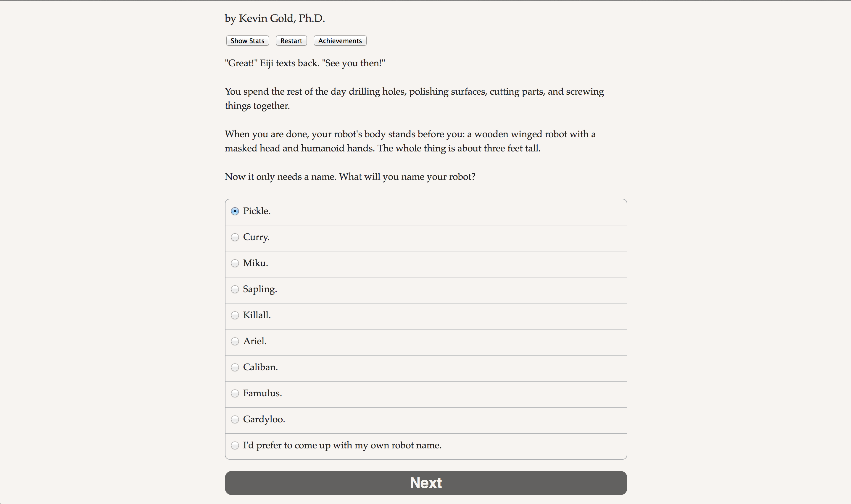Open the Achievements page
The image size is (851, 504).
pos(340,41)
